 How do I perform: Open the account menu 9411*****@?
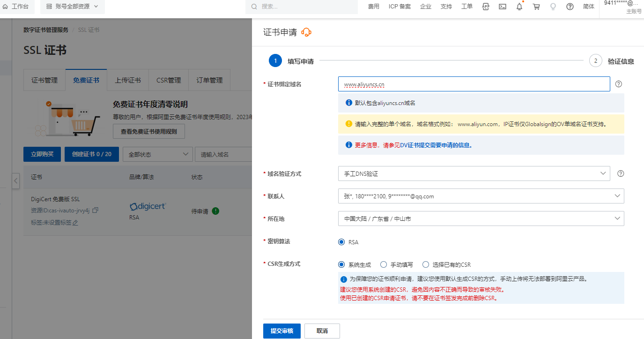point(622,7)
